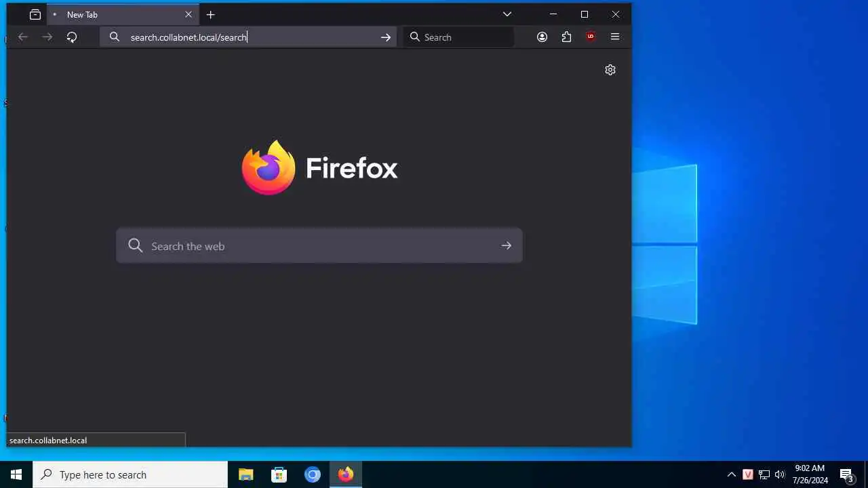868x488 pixels.
Task: Maximize the Firefox window
Action: coord(585,14)
